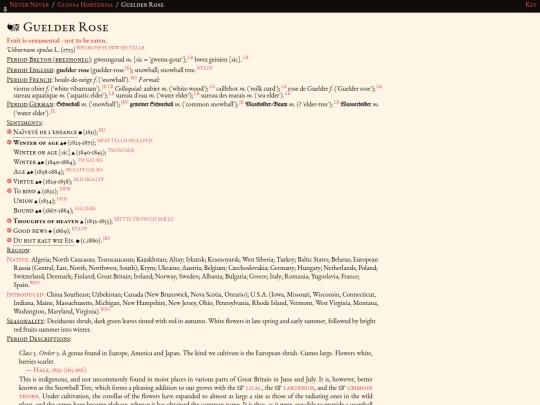Image resolution: width=540 pixels, height=405 pixels.
Task: Follow the laburnum cross-reference link
Action: pyautogui.click(x=299, y=388)
